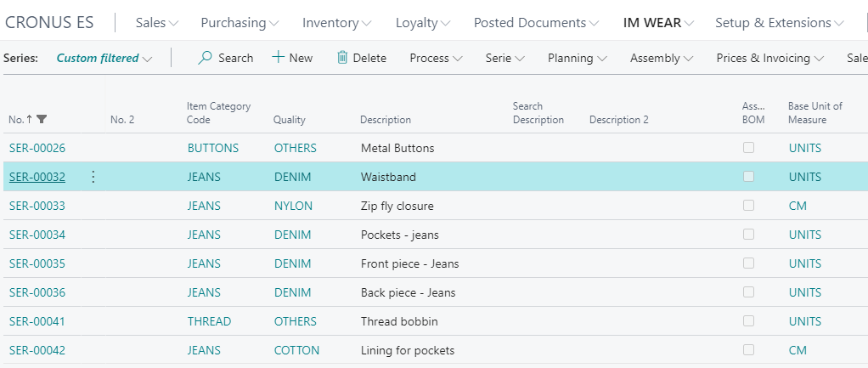This screenshot has height=368, width=868.
Task: Click NYLON quality for SER-00033
Action: pos(293,206)
